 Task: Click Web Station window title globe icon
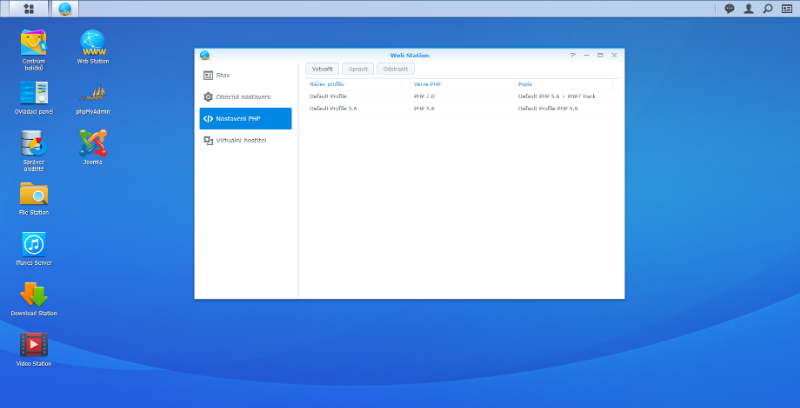pos(205,55)
